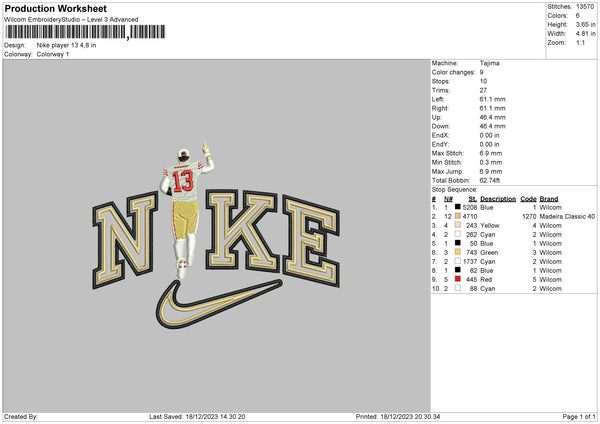Click the Zoom value '1:1'
The width and height of the screenshot is (600, 424).
[580, 43]
